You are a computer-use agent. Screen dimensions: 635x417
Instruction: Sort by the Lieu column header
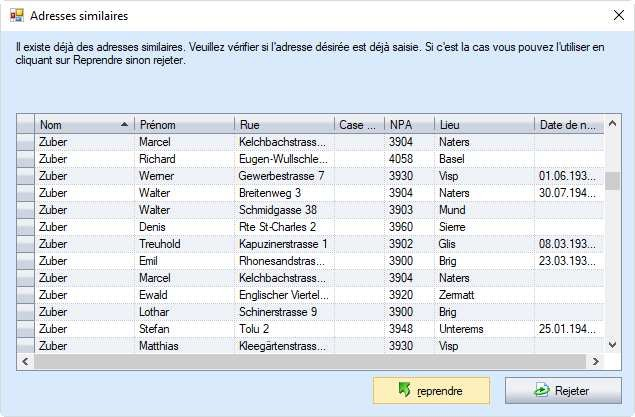point(484,124)
